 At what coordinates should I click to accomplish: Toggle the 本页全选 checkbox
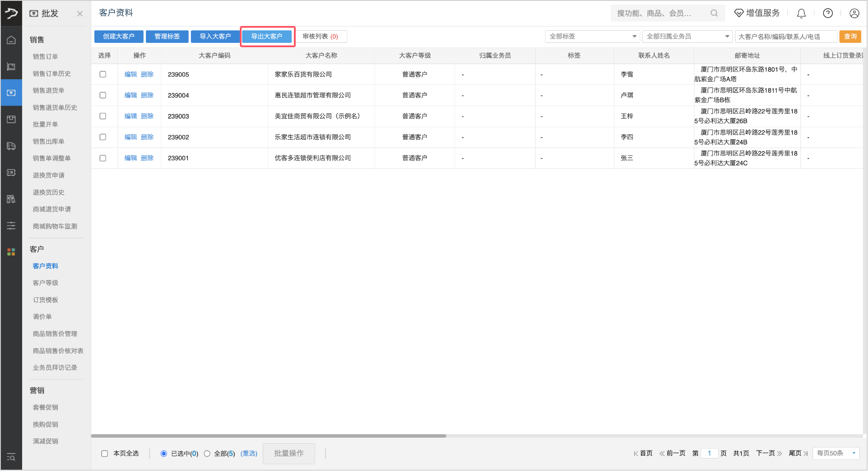click(x=105, y=453)
